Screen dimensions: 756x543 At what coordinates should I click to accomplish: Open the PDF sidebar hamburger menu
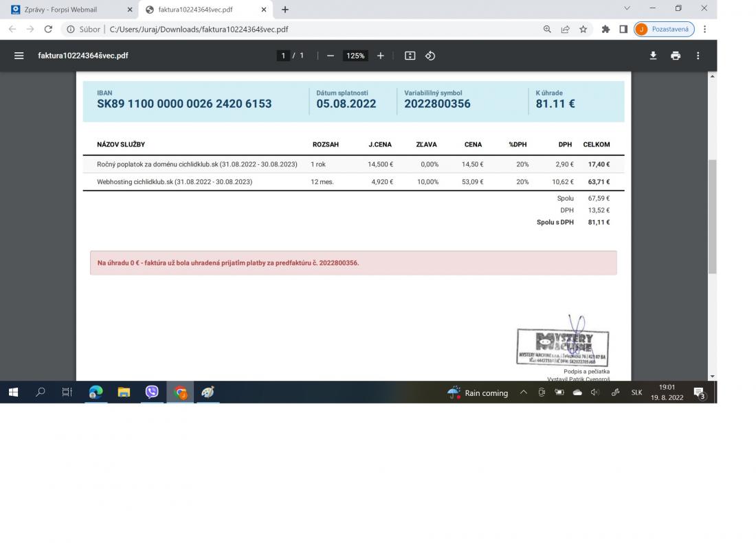(x=19, y=56)
